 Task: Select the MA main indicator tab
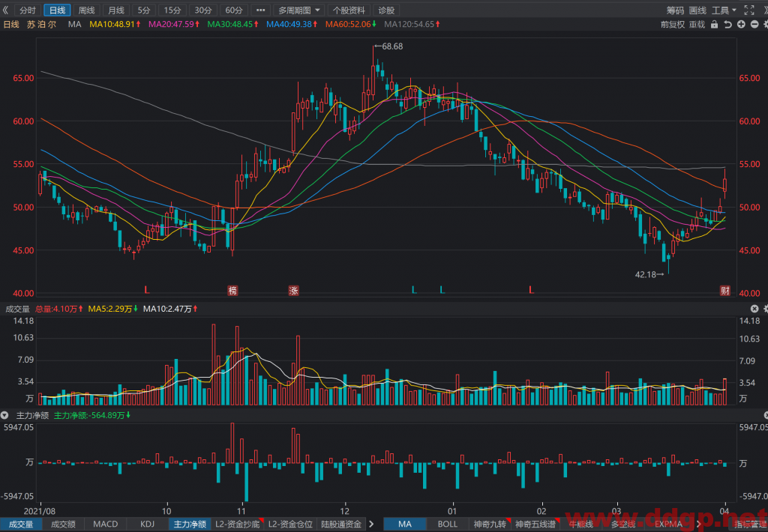[404, 525]
